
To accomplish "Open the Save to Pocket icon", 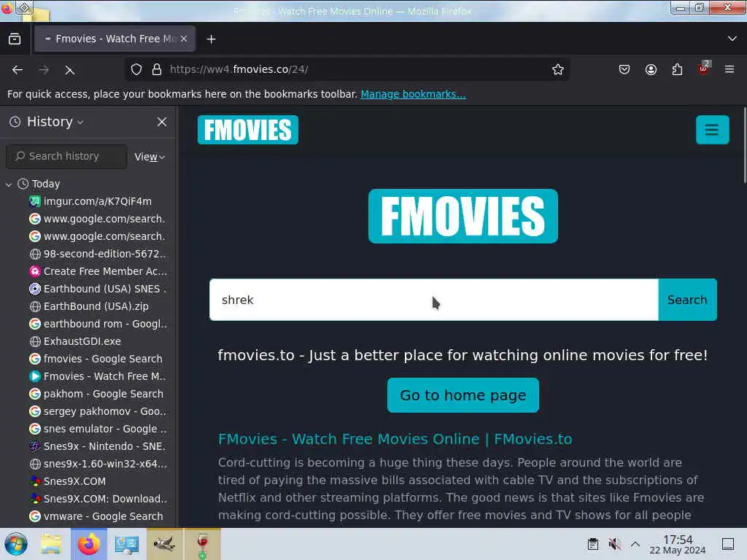I will 624,69.
